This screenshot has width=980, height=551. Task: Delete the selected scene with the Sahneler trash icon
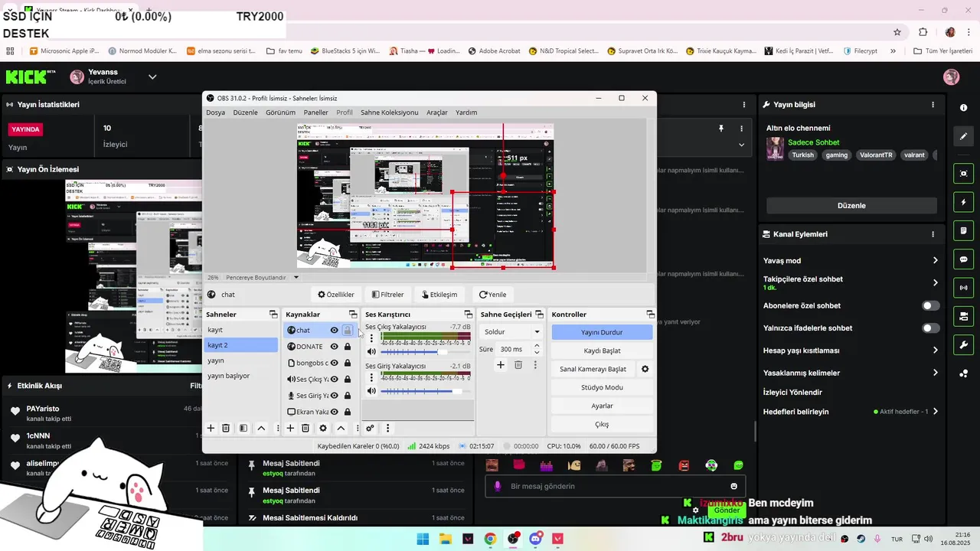pos(226,429)
